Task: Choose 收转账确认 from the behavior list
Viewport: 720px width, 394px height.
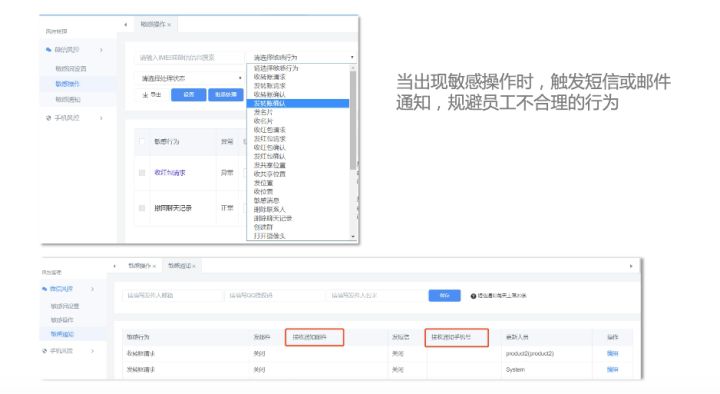Action: [270, 95]
